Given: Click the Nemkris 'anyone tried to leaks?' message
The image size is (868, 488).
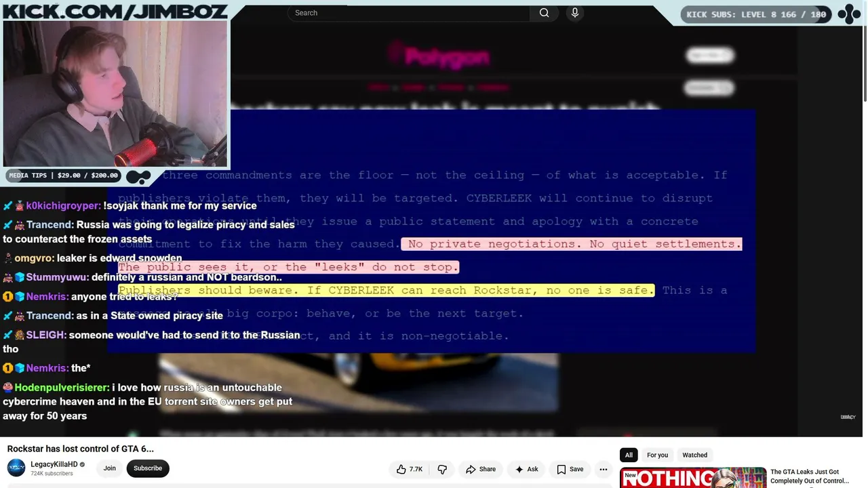Looking at the screenshot, I should (x=124, y=297).
